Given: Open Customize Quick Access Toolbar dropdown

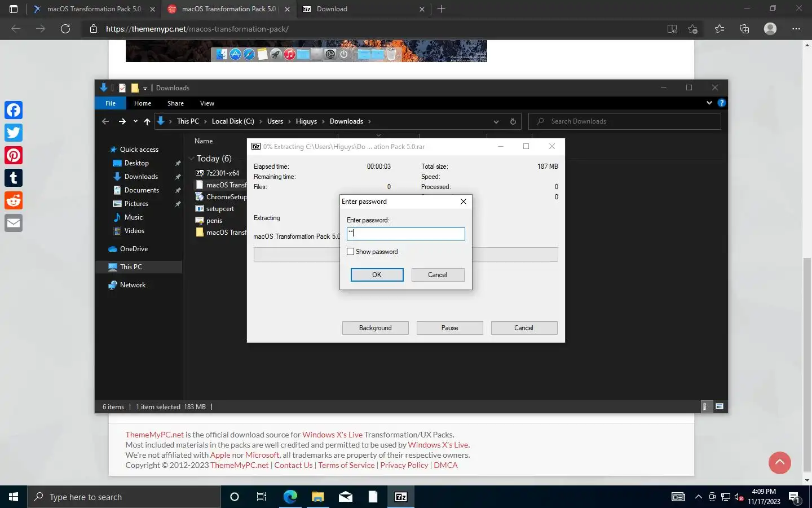Looking at the screenshot, I should [x=145, y=88].
